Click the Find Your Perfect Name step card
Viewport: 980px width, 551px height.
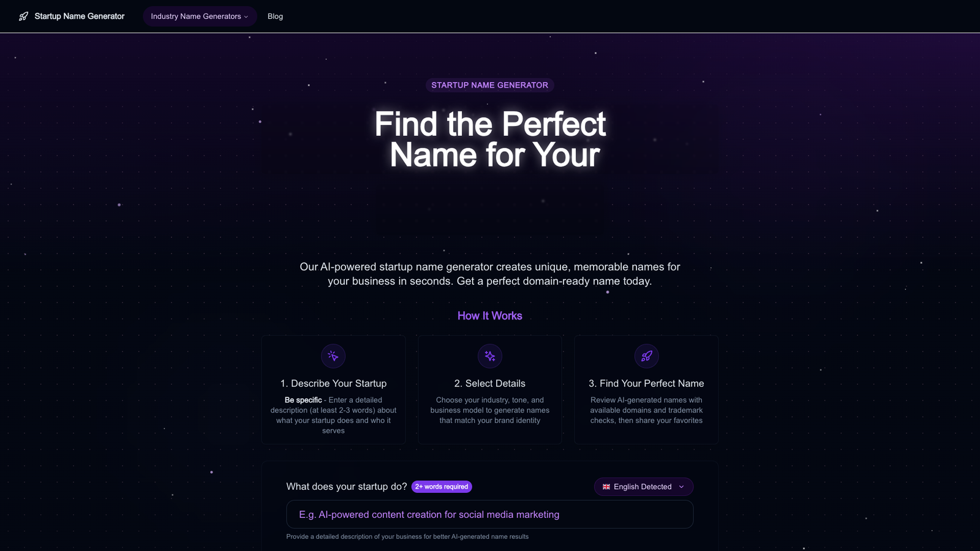click(646, 389)
